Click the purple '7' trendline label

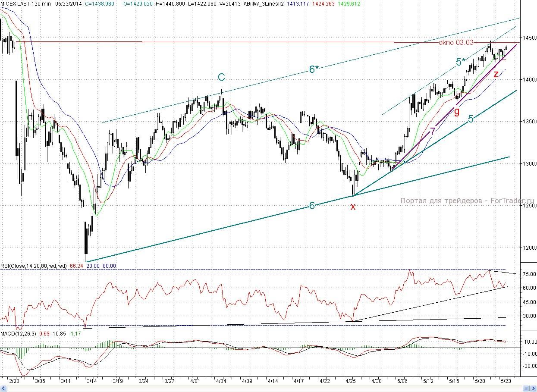coord(432,132)
